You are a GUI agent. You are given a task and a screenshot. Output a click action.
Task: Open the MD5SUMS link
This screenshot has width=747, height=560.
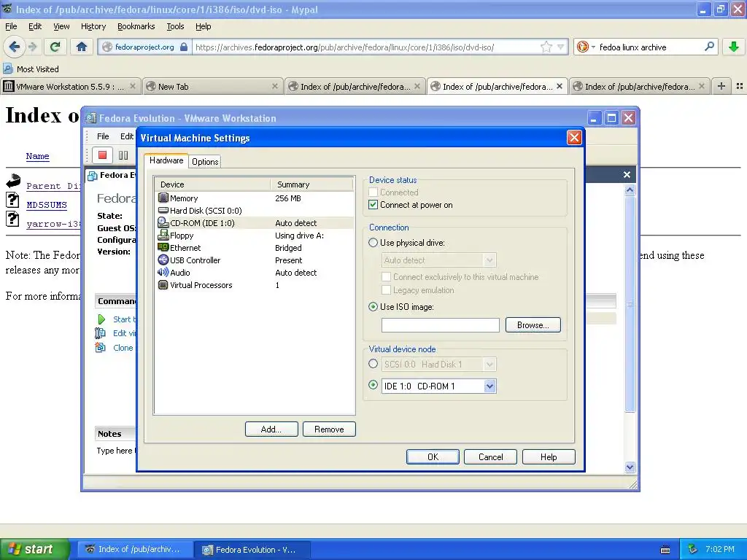point(47,205)
